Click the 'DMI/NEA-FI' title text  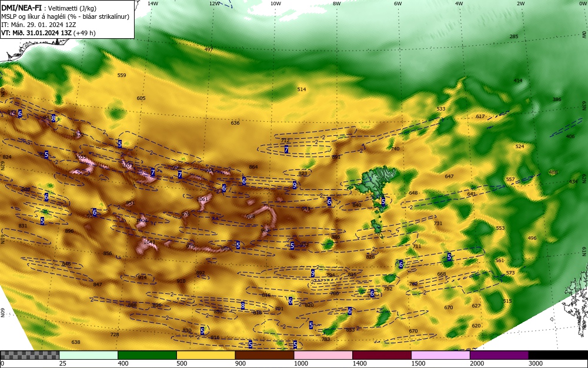click(x=21, y=8)
